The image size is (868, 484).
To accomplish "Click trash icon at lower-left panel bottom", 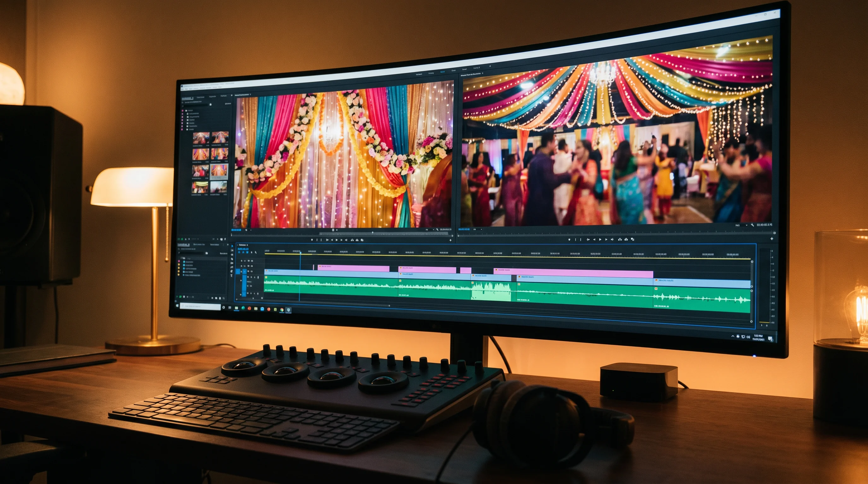I will (x=220, y=298).
